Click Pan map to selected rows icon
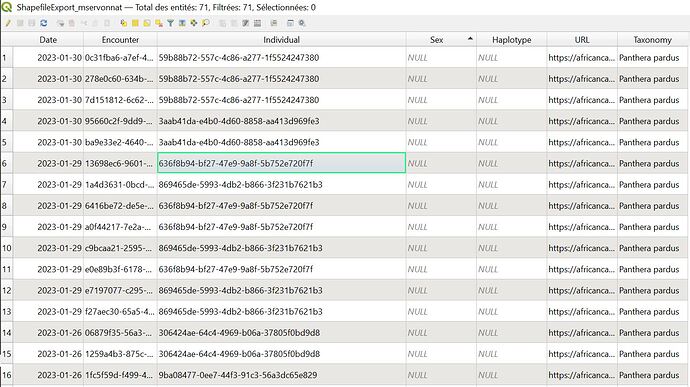 [x=193, y=23]
